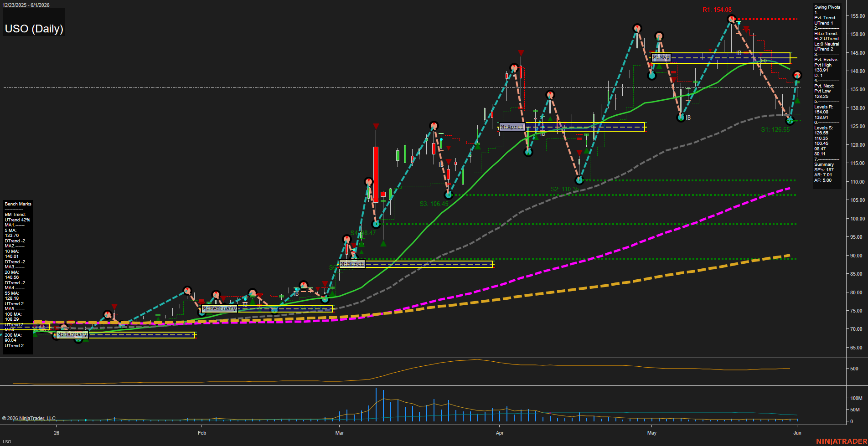The height and width of the screenshot is (446, 868).
Task: Click the S3: 106.45 support label
Action: point(434,204)
